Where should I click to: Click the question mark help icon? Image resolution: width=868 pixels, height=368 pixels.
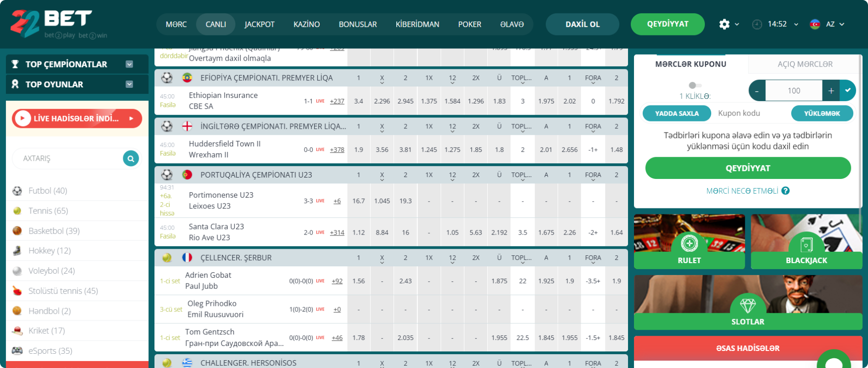click(x=786, y=190)
